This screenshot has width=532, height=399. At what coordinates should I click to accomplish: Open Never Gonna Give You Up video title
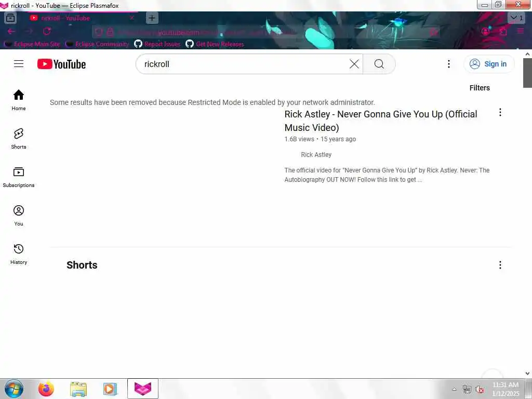tap(381, 121)
